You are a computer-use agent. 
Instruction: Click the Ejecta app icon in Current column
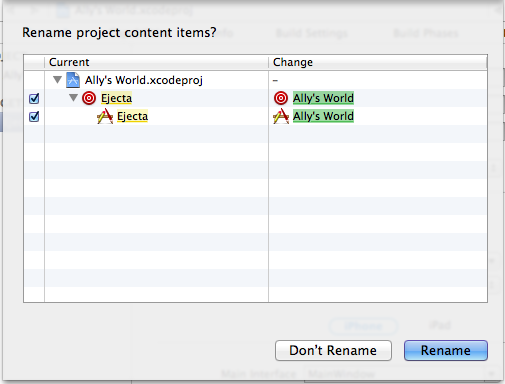pos(105,116)
